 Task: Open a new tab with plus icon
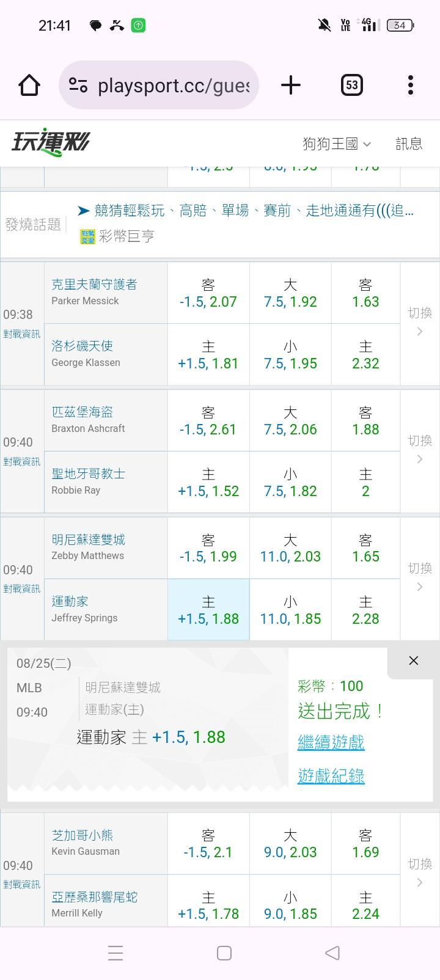tap(291, 85)
